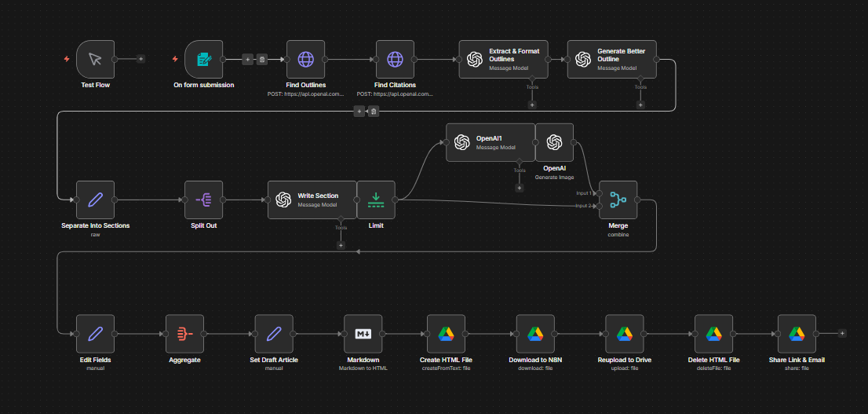
Task: Open the Generate Better Outline node
Action: click(x=611, y=59)
